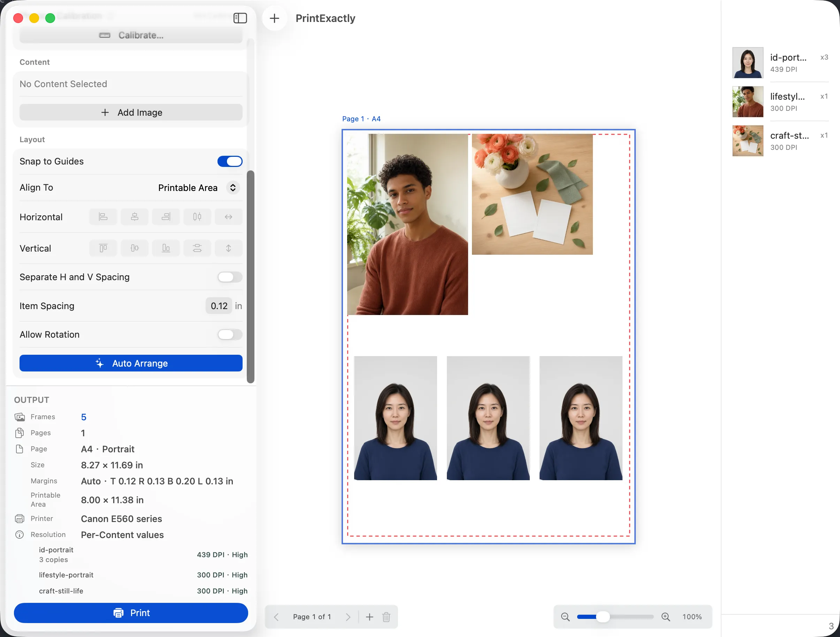Click '8.27 × 11.69 in' size value
The image size is (840, 637).
pyautogui.click(x=112, y=465)
